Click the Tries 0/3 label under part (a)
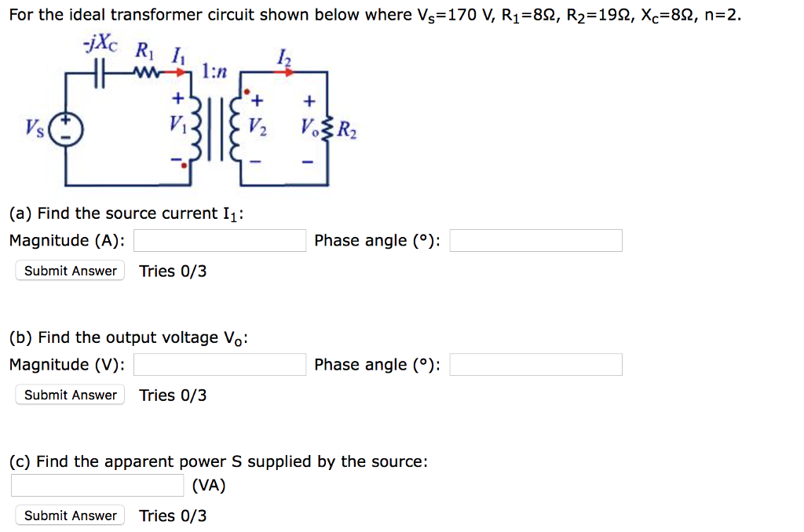 pos(173,271)
